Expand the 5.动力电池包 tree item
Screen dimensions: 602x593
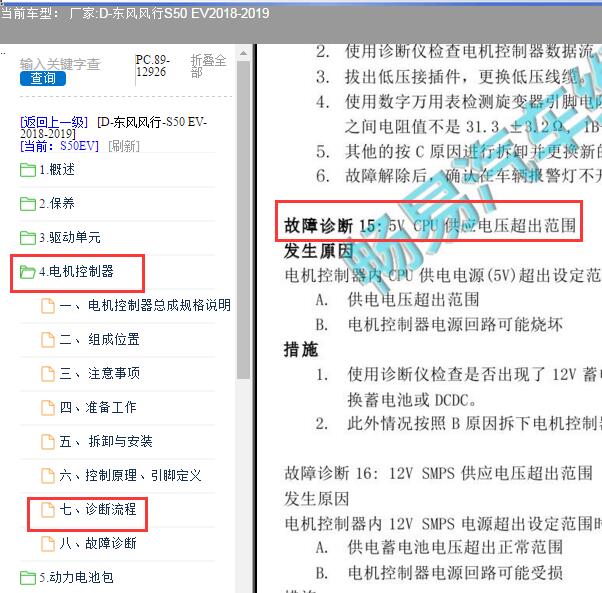[76, 577]
